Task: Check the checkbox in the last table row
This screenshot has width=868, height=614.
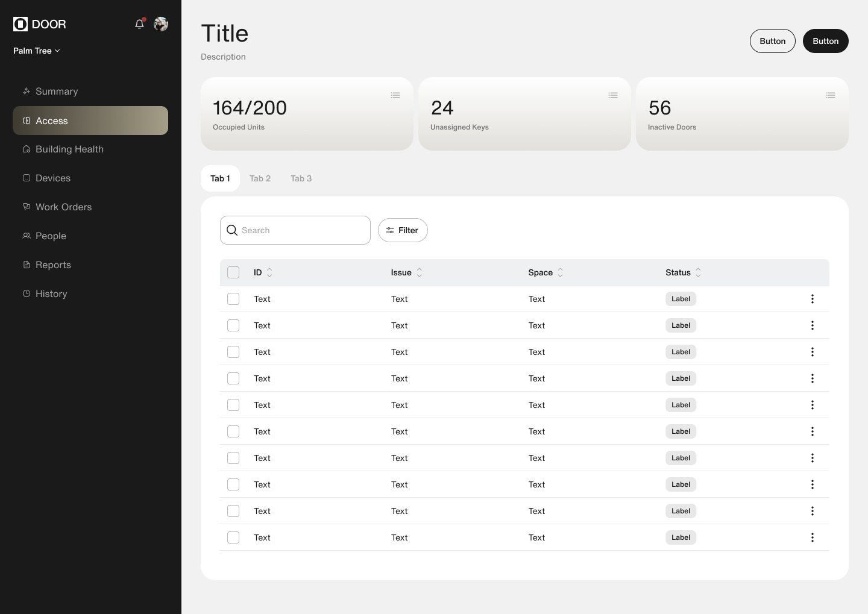Action: click(x=233, y=537)
